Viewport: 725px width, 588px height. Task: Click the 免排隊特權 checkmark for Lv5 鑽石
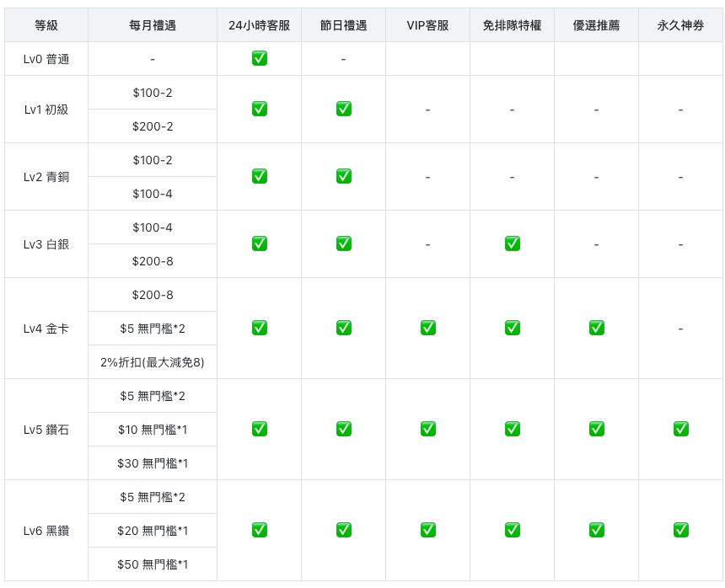(x=513, y=429)
